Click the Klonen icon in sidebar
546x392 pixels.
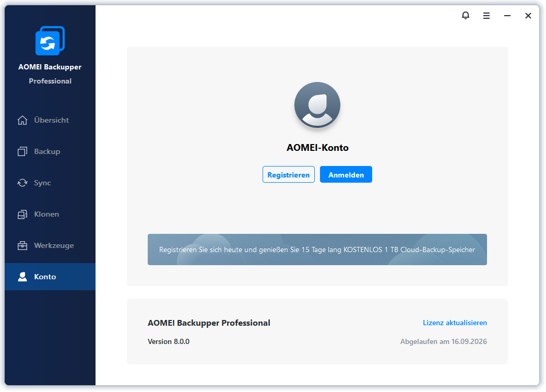pos(22,214)
